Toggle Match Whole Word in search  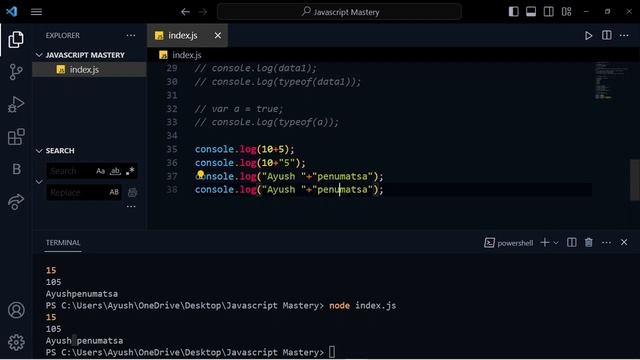pyautogui.click(x=116, y=171)
